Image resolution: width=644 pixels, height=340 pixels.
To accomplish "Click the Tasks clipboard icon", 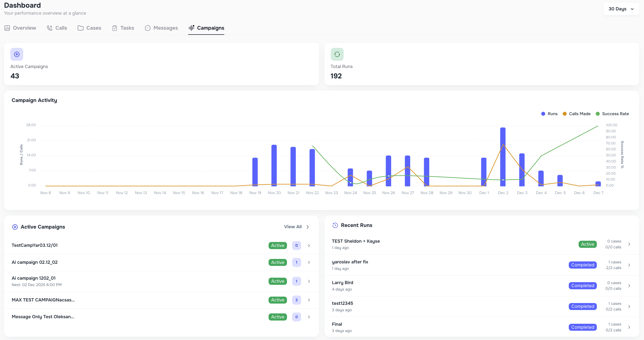I will [x=115, y=28].
